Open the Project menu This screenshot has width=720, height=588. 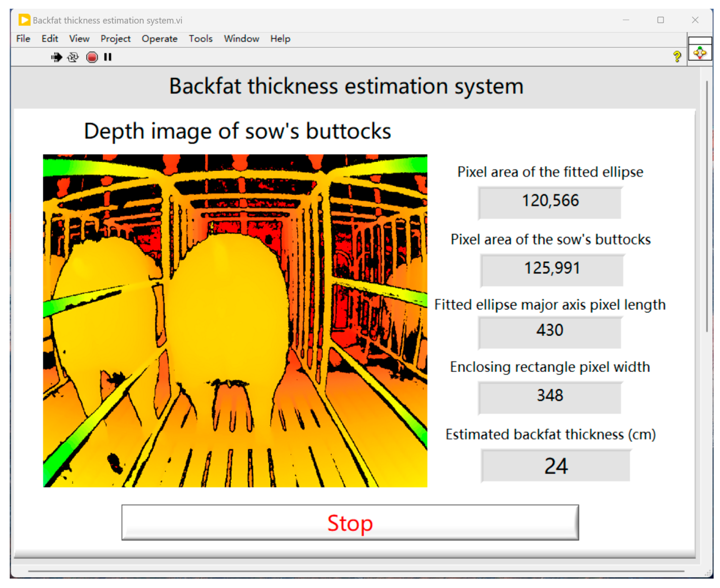coord(116,39)
